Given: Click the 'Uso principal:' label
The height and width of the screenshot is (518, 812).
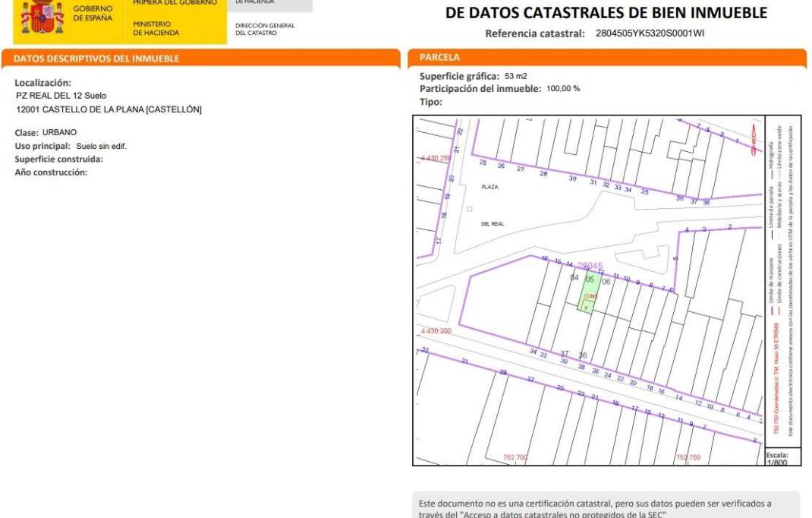Looking at the screenshot, I should tap(42, 147).
